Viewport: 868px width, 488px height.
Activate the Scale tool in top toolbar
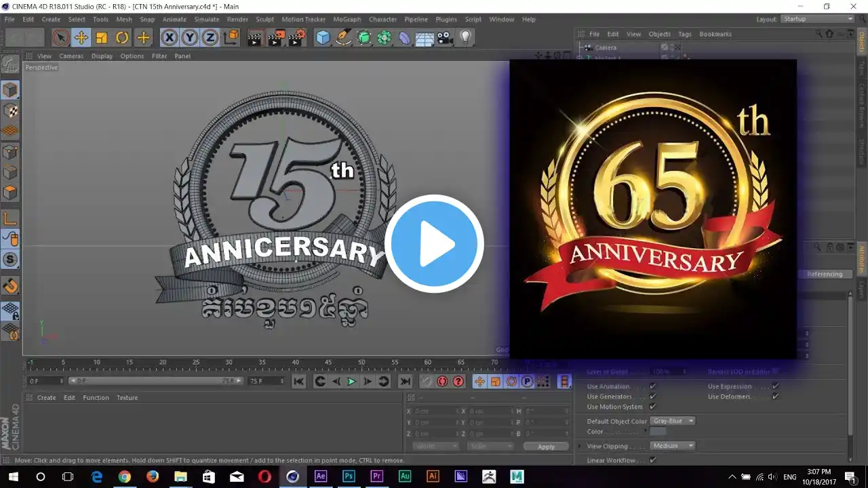coord(102,37)
